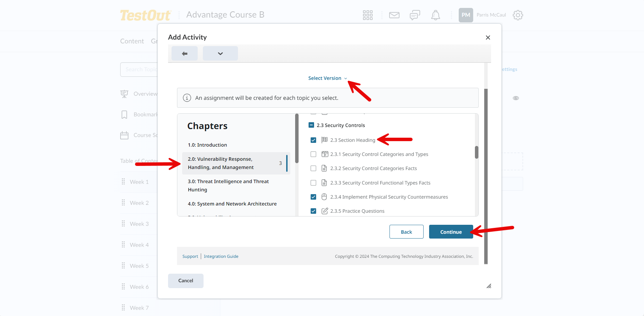Click the topics list scrollbar thumb
The width and height of the screenshot is (644, 316).
pyautogui.click(x=477, y=152)
